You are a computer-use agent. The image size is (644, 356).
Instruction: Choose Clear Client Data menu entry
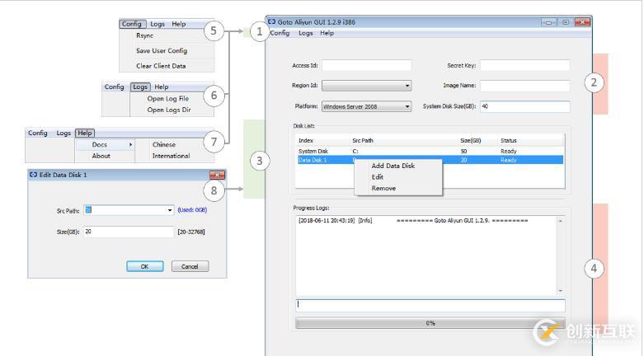161,66
